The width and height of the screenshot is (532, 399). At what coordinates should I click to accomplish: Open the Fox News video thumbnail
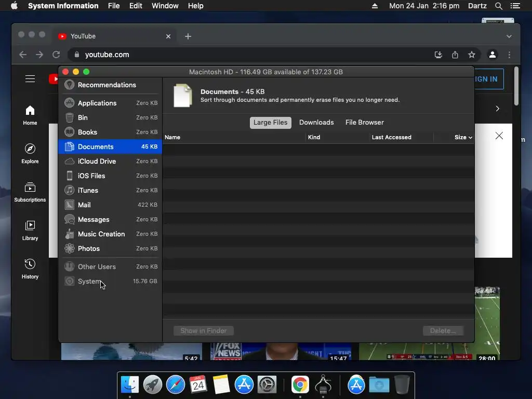[281, 351]
